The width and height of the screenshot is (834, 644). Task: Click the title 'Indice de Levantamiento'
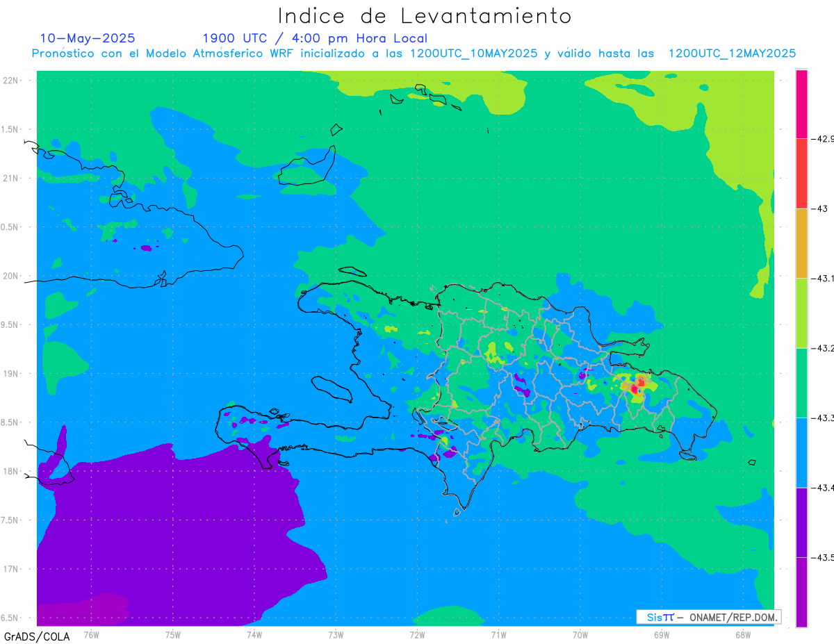pos(425,15)
